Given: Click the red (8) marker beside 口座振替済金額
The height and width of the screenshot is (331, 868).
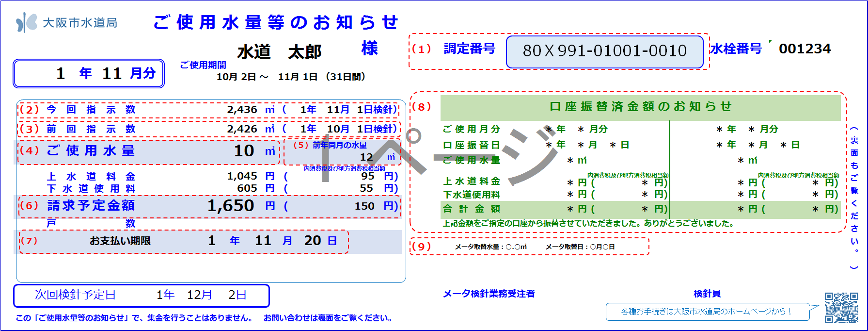Looking at the screenshot, I should (x=421, y=107).
